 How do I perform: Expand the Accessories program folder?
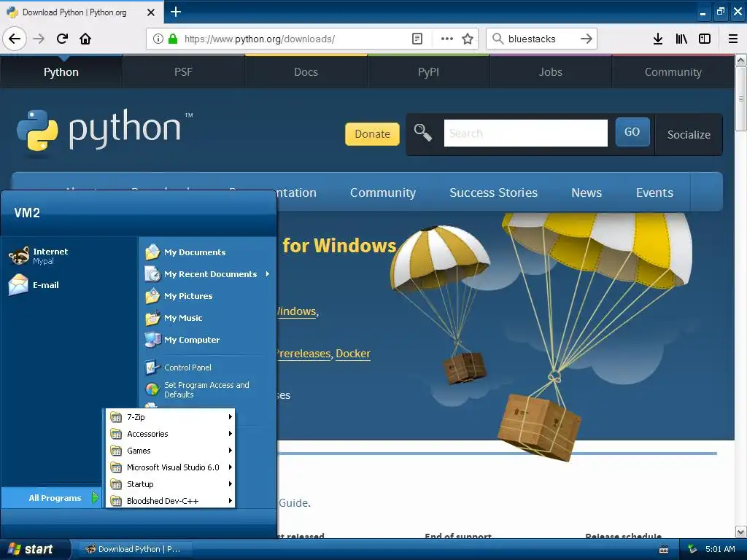coord(171,434)
